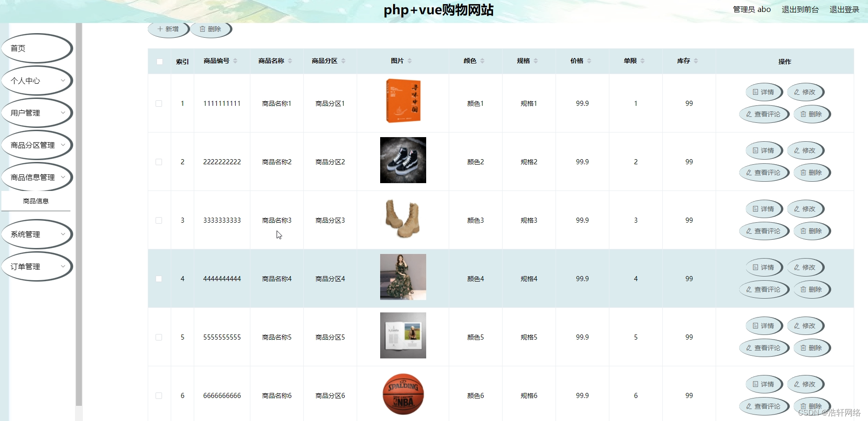Image resolution: width=868 pixels, height=421 pixels.
Task: Click the sidebar vertical scrollbar
Action: click(79, 214)
